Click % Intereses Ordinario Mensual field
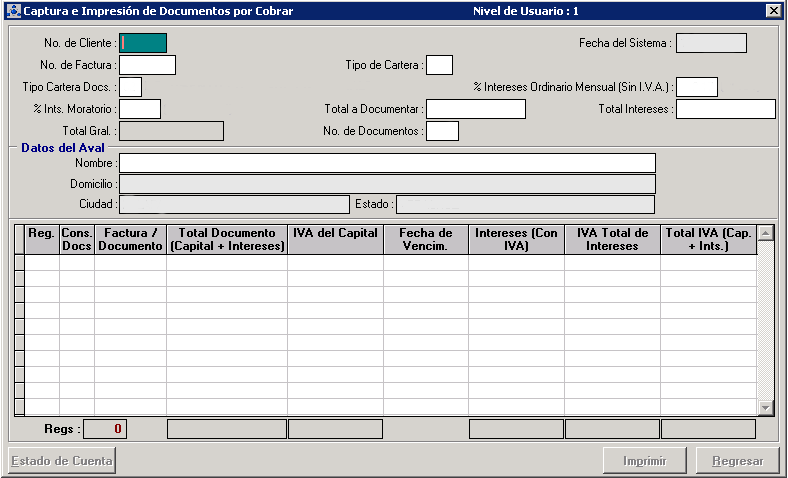This screenshot has height=478, width=788. pyautogui.click(x=697, y=87)
